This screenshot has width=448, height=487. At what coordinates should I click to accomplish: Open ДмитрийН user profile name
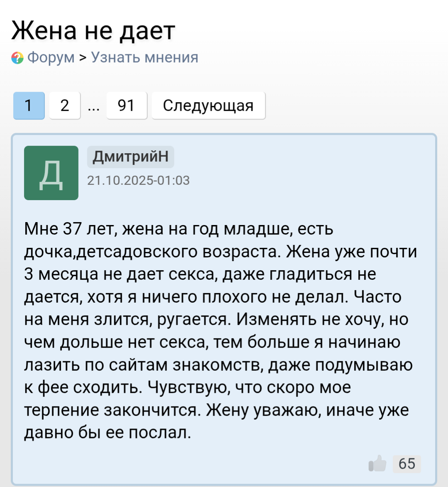130,157
